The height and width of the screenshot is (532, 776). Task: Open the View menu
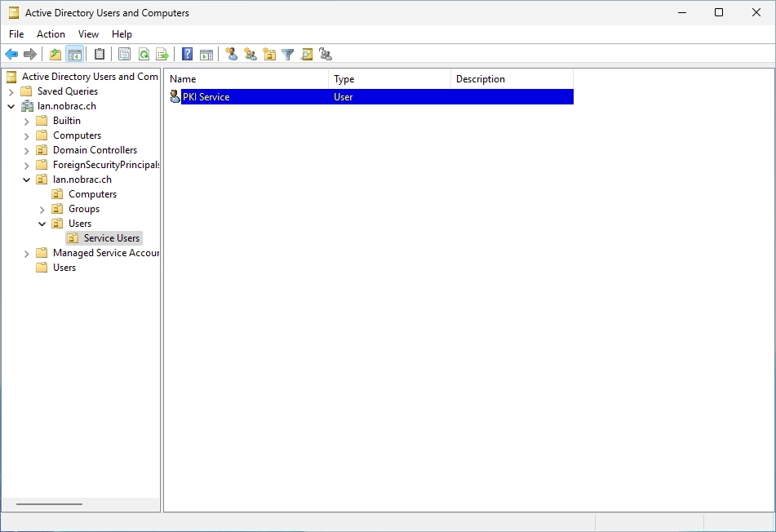click(x=88, y=34)
